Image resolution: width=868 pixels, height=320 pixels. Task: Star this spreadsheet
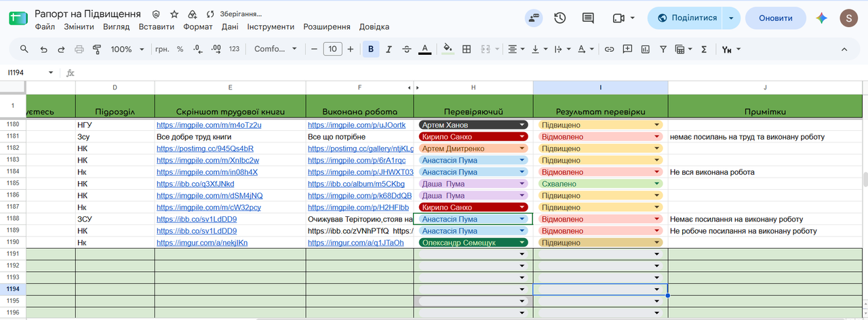(174, 14)
